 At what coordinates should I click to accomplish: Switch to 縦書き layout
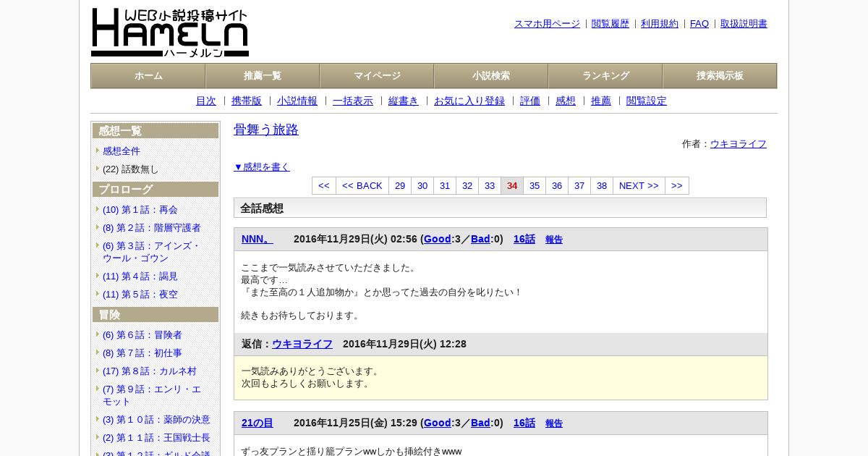coord(404,101)
